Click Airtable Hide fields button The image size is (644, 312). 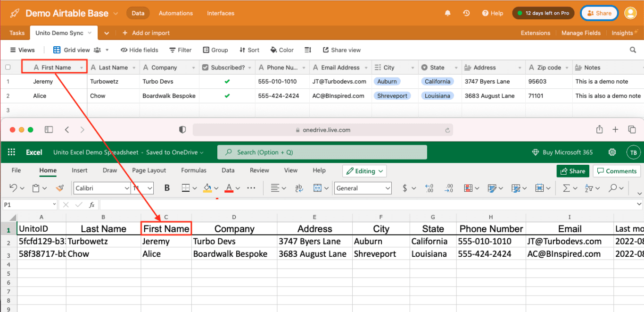(x=140, y=50)
